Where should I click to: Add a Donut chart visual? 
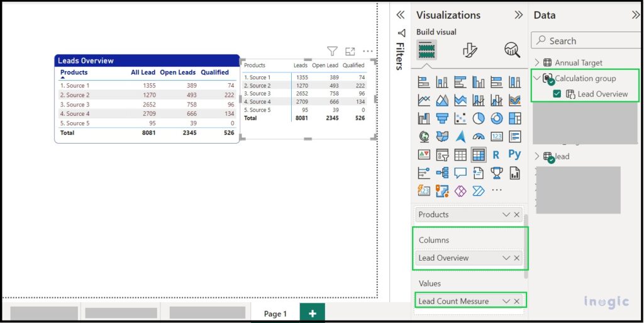click(497, 118)
